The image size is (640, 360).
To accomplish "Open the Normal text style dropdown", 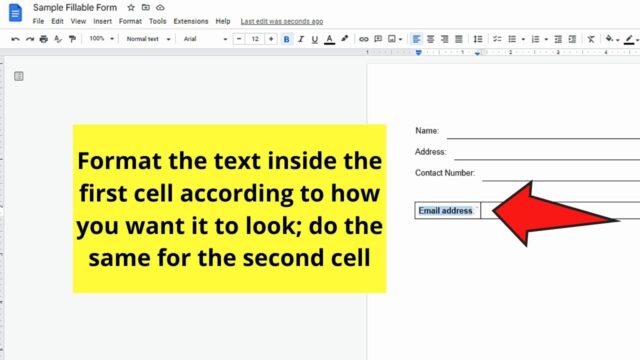I will 148,39.
